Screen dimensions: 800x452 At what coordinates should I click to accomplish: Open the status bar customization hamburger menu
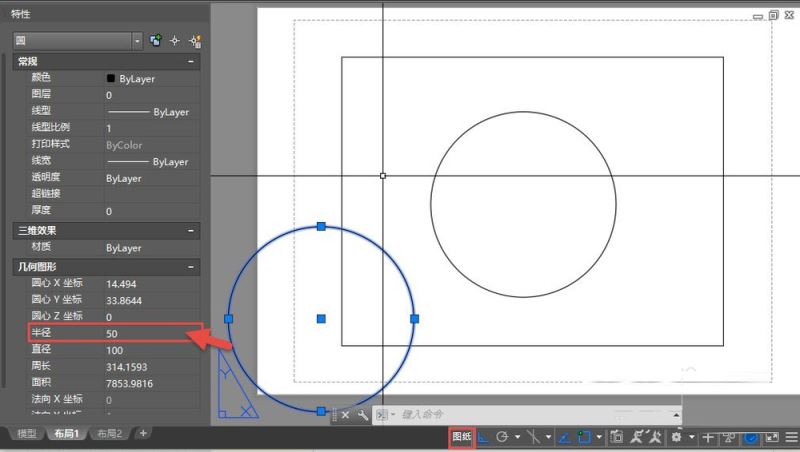click(x=791, y=437)
